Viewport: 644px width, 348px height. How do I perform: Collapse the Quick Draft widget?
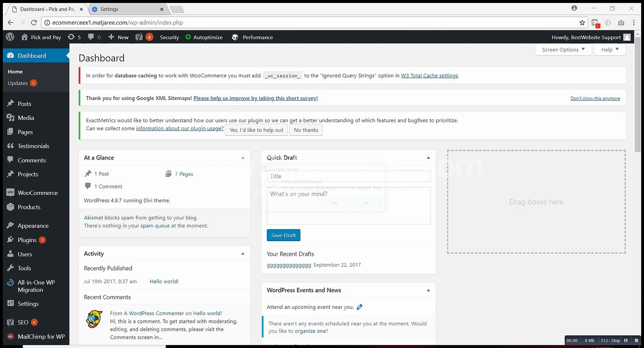(x=428, y=158)
